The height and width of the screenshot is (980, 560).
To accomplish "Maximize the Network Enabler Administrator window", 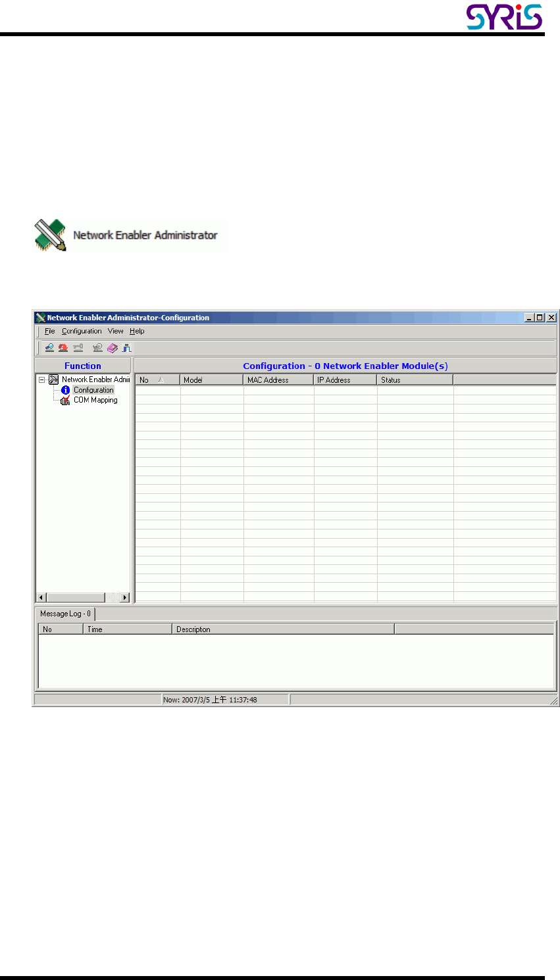I will pos(540,317).
